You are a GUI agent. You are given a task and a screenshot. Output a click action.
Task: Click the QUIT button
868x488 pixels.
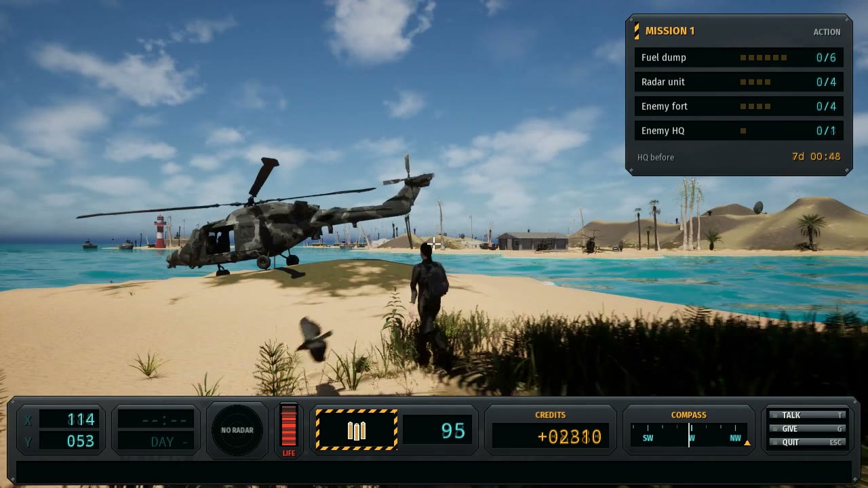[x=807, y=443]
